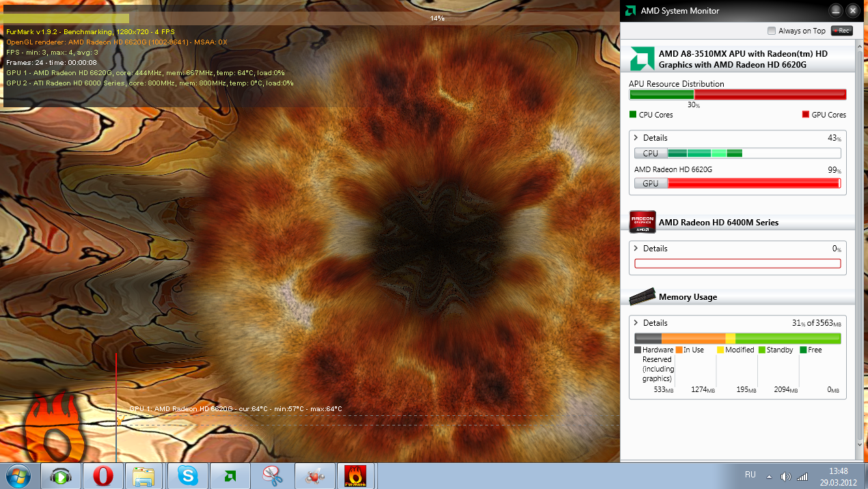Click the Free legend swatch
The height and width of the screenshot is (489, 868).
[x=803, y=350]
